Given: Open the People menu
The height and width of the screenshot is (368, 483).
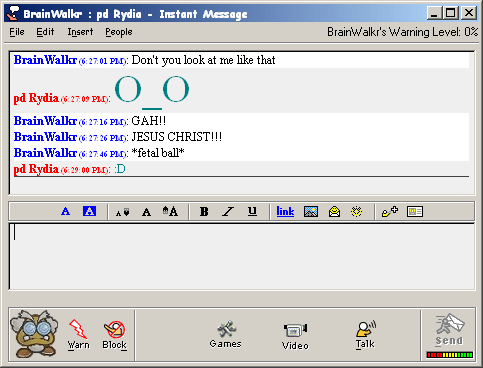Looking at the screenshot, I should 119,32.
